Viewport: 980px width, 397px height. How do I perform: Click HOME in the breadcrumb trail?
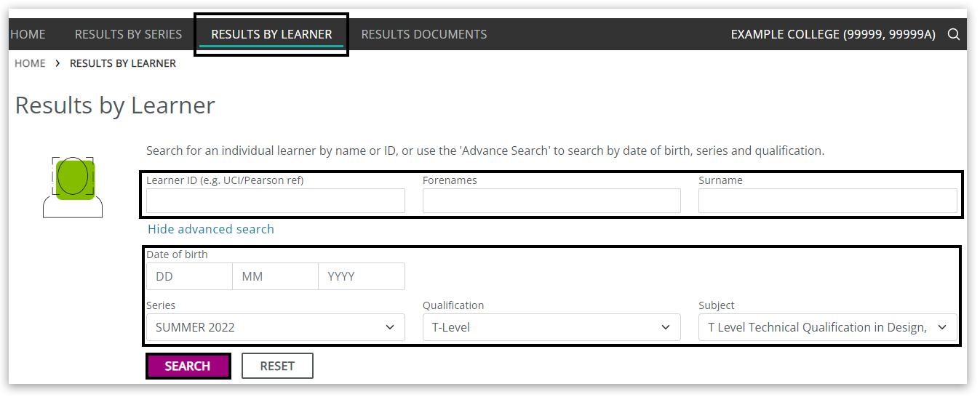[x=30, y=63]
